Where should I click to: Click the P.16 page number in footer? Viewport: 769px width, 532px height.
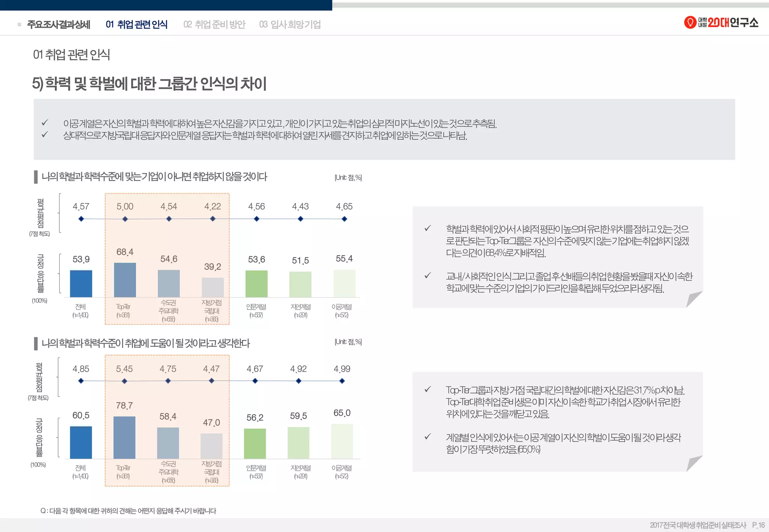point(758,525)
